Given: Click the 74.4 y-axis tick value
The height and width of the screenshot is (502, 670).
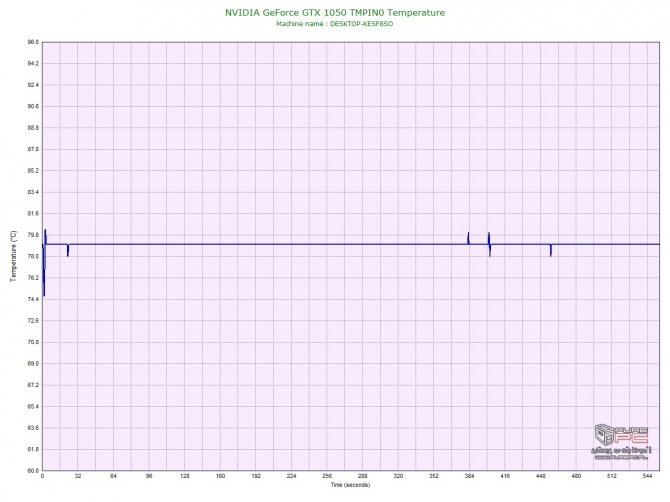Looking at the screenshot, I should coord(33,299).
